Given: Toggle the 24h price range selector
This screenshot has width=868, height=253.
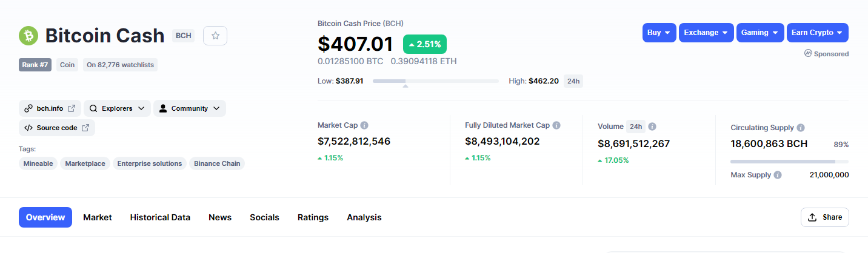Looking at the screenshot, I should pos(573,81).
